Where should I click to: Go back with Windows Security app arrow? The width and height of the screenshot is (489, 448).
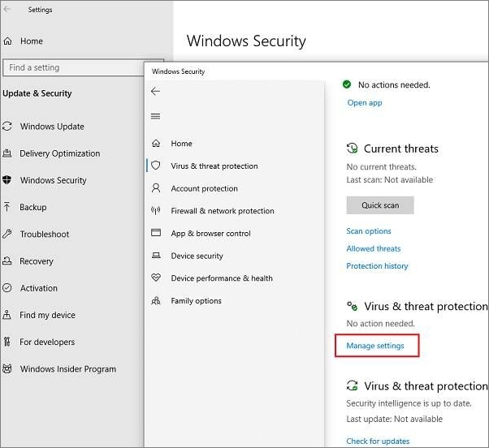(155, 91)
